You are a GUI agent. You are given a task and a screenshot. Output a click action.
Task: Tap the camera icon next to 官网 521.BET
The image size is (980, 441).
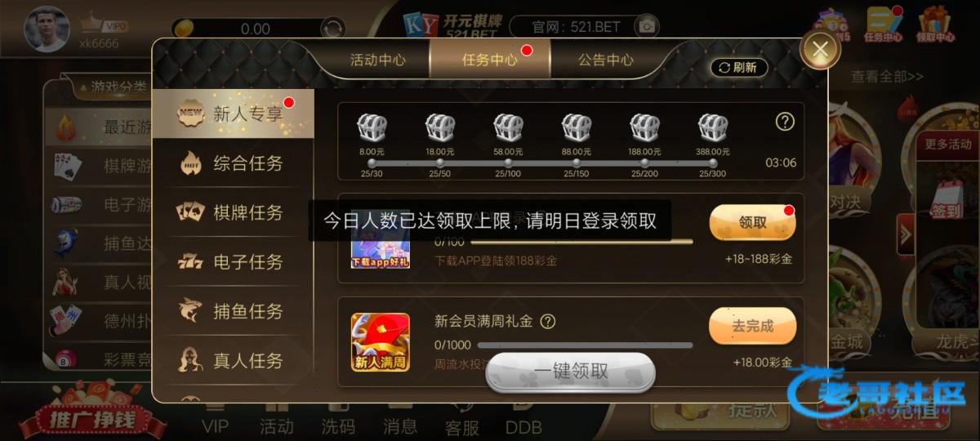pos(647,26)
